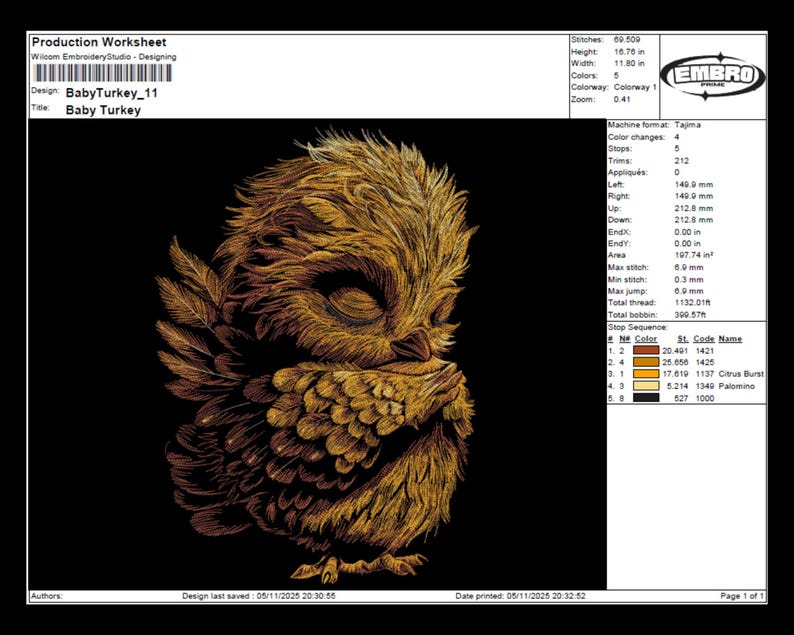The width and height of the screenshot is (794, 635).
Task: Click the barcode under Production Worksheet
Action: tap(103, 73)
